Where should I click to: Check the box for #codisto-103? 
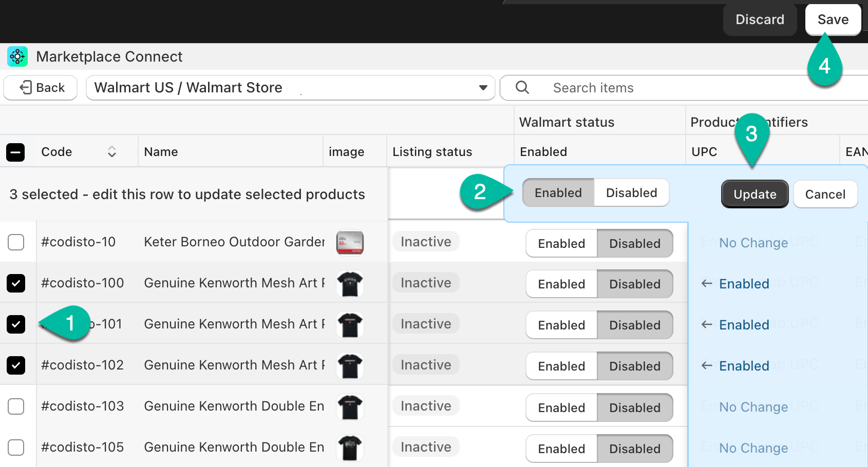pyautogui.click(x=16, y=406)
